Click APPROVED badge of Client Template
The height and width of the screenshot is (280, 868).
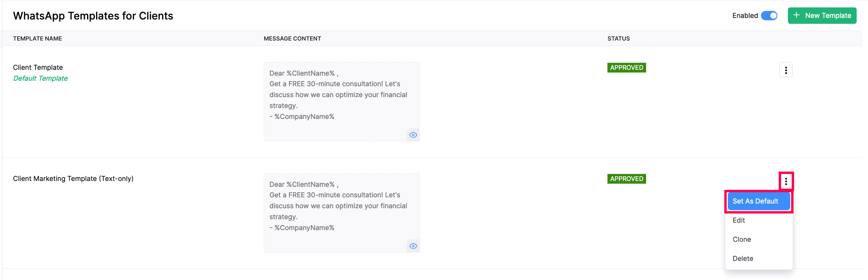coord(626,68)
